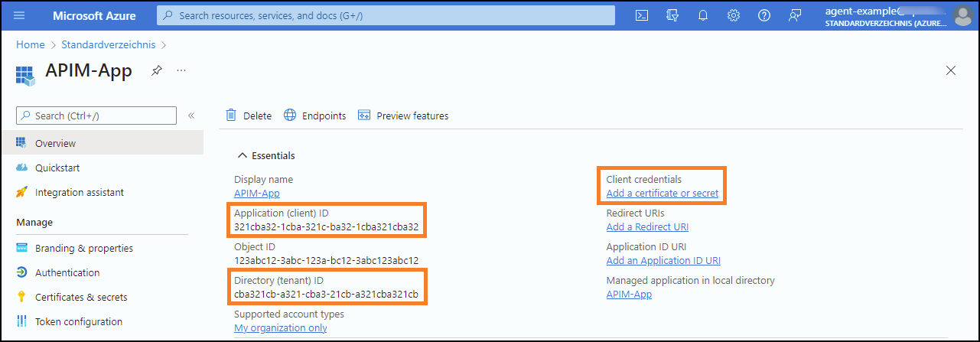Image resolution: width=980 pixels, height=342 pixels.
Task: Click the Application (client) ID value 321cba32-1cba-321c-ba32-1cba321cba32
Action: click(x=327, y=226)
